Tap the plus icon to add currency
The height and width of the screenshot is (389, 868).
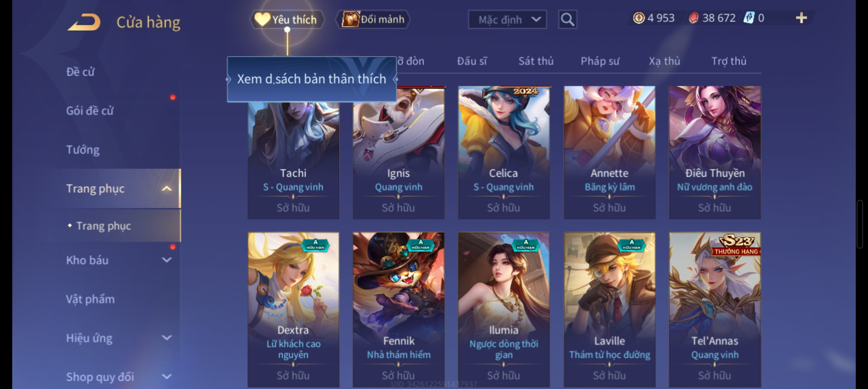click(801, 18)
